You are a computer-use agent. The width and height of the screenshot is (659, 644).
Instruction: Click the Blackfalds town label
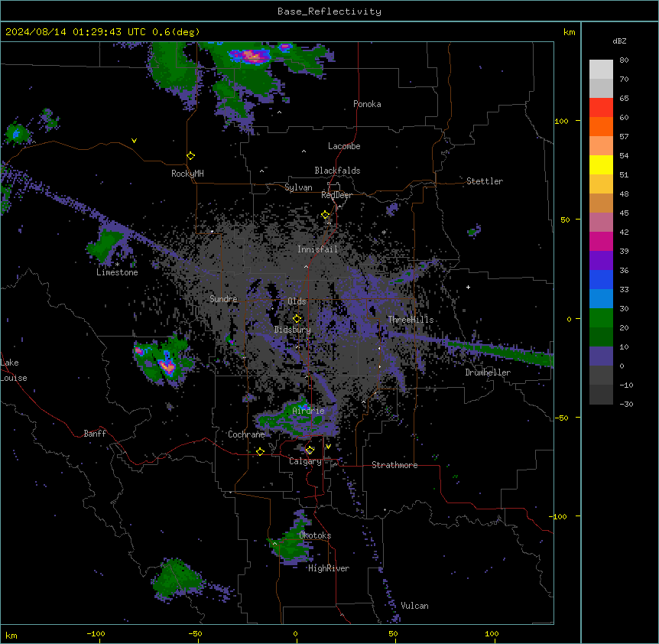(x=337, y=171)
